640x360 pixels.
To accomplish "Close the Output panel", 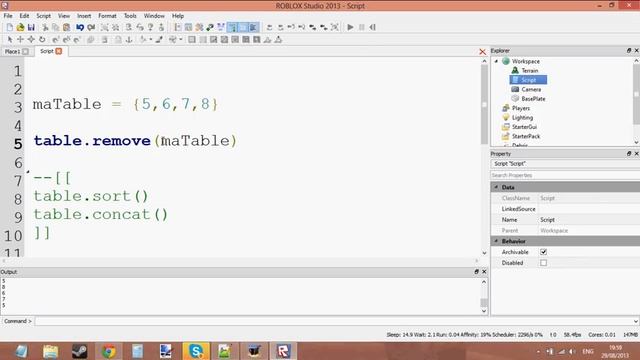I will click(x=484, y=271).
